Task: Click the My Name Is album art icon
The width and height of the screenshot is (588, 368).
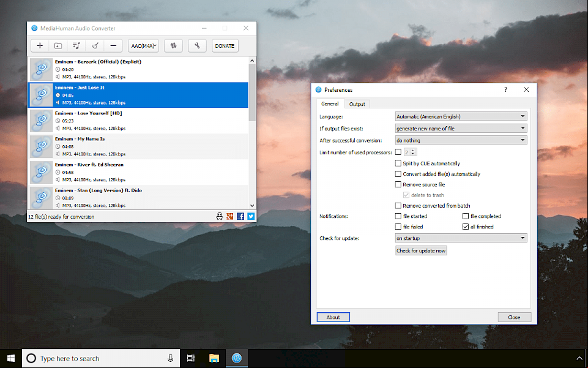Action: coord(41,146)
